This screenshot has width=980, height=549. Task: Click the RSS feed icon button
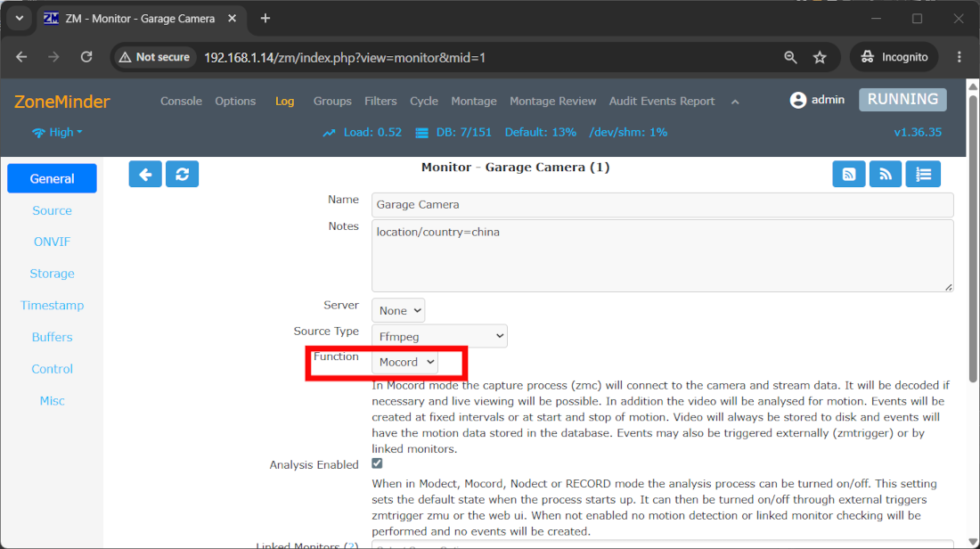(x=885, y=175)
